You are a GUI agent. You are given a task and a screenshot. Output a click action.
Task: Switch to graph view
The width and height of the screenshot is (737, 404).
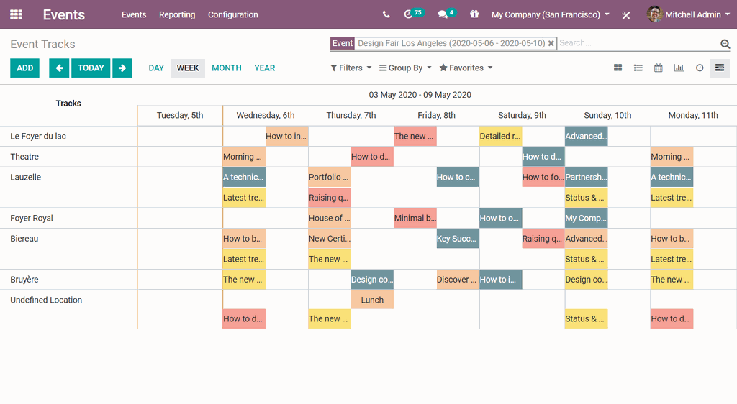pos(679,68)
